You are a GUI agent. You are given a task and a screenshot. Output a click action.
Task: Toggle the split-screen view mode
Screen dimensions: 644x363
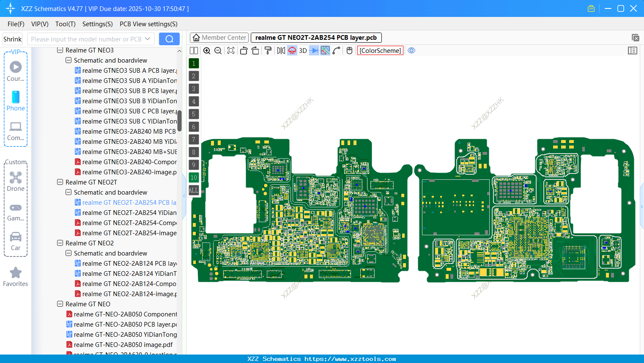[194, 50]
